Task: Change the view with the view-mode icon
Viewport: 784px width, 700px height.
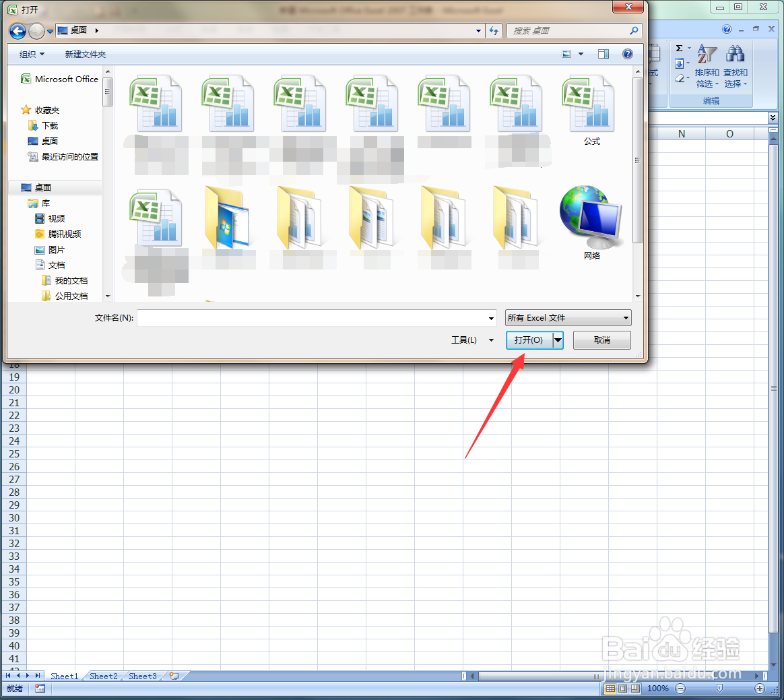Action: (x=566, y=54)
